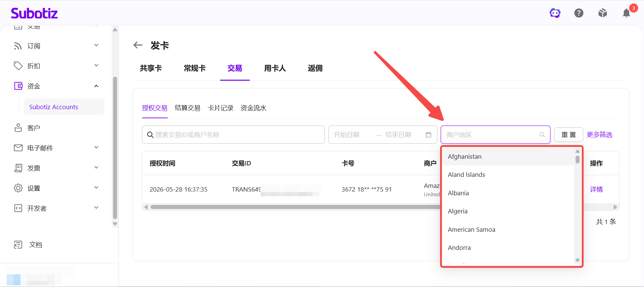Screen dimensions: 644x287
Task: Click the magnifier in 商户地区 field
Action: click(542, 135)
